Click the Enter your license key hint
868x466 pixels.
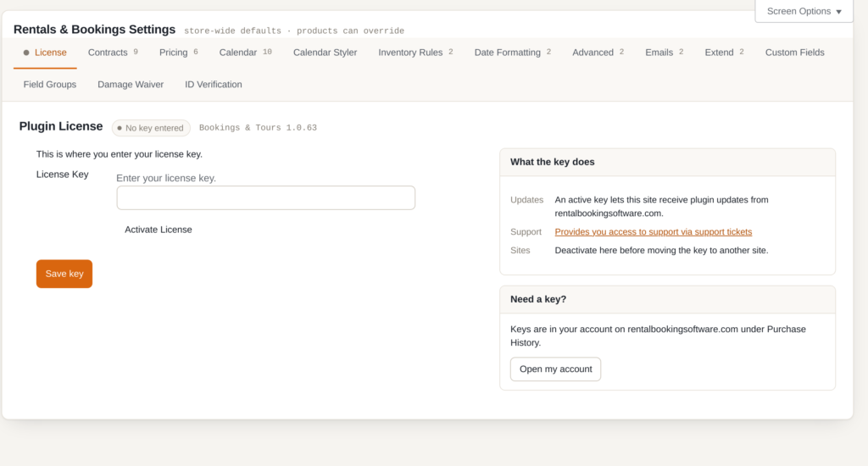(x=166, y=178)
